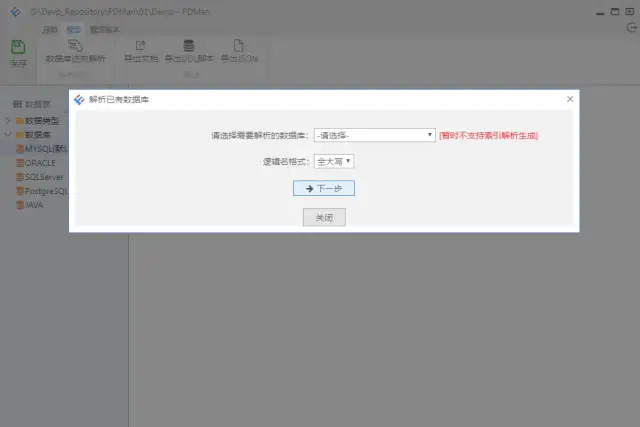This screenshot has width=640, height=427.
Task: Switch to the 开始 ribbon tab
Action: click(50, 30)
